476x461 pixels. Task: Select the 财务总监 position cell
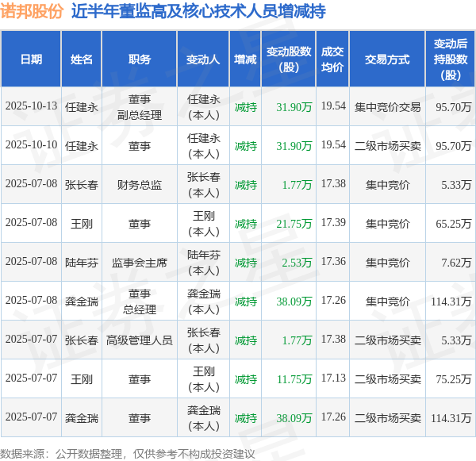pyautogui.click(x=140, y=185)
